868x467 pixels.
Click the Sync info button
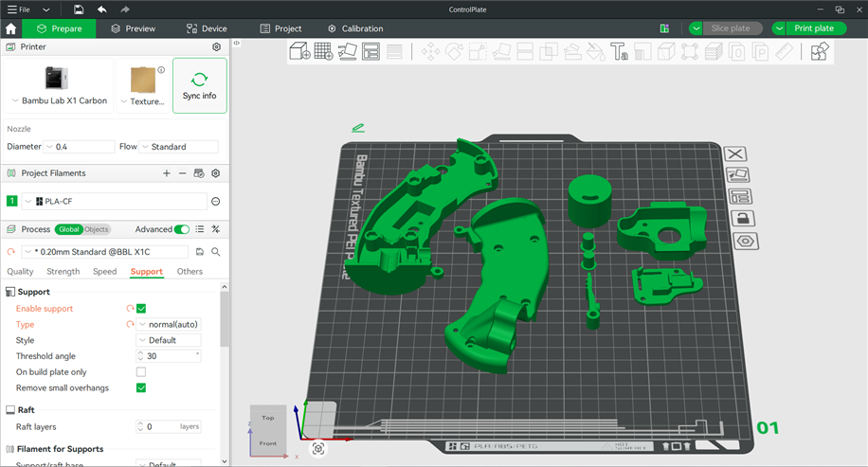(x=200, y=86)
